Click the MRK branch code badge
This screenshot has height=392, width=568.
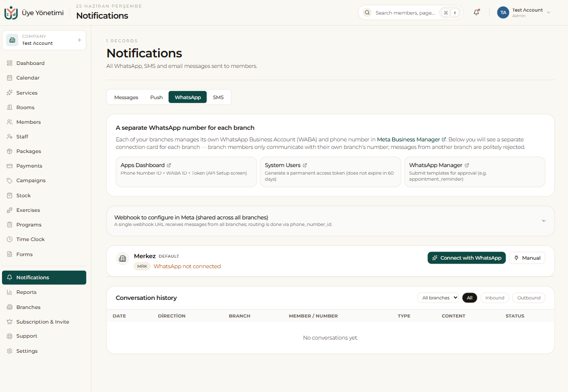point(142,266)
